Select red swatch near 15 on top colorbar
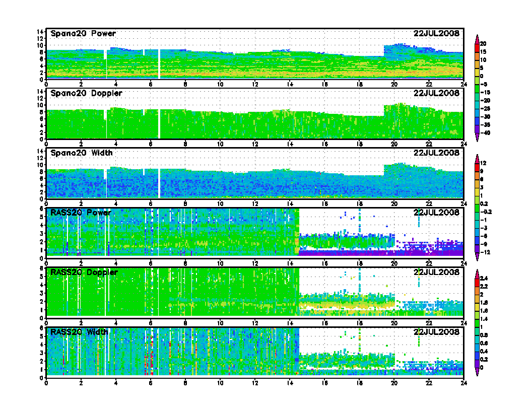This screenshot has height=411, width=532. (477, 48)
